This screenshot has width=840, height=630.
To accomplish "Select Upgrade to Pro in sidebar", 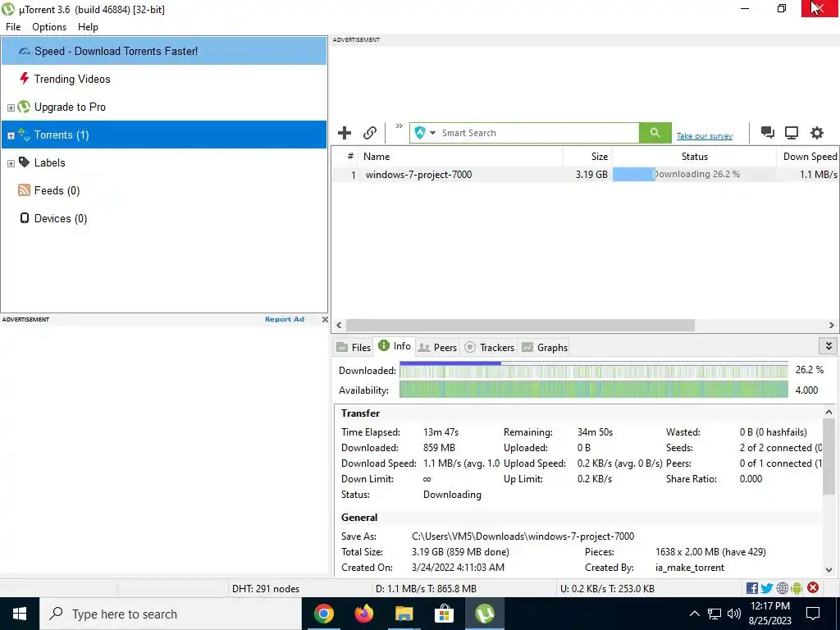I will pyautogui.click(x=164, y=107).
